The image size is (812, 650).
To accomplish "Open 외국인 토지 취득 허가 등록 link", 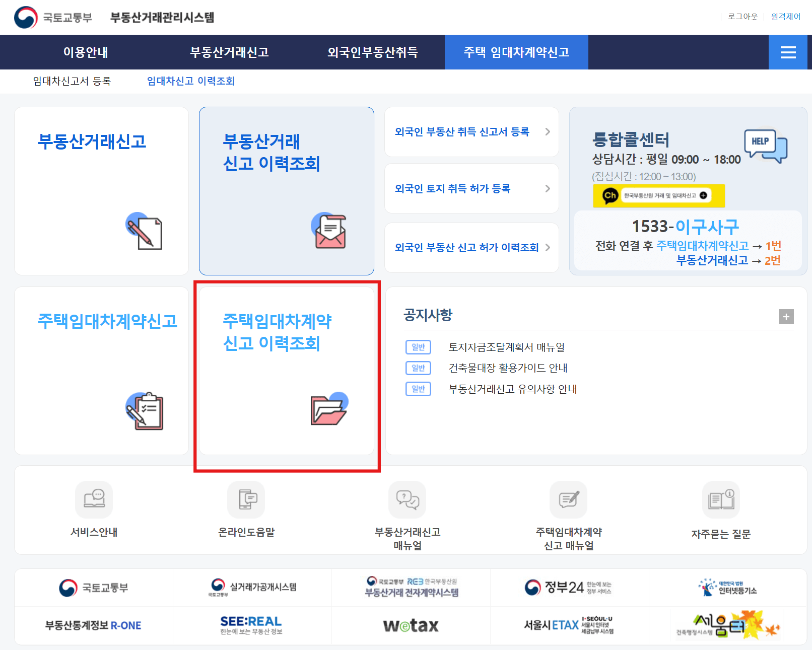I will pyautogui.click(x=452, y=189).
